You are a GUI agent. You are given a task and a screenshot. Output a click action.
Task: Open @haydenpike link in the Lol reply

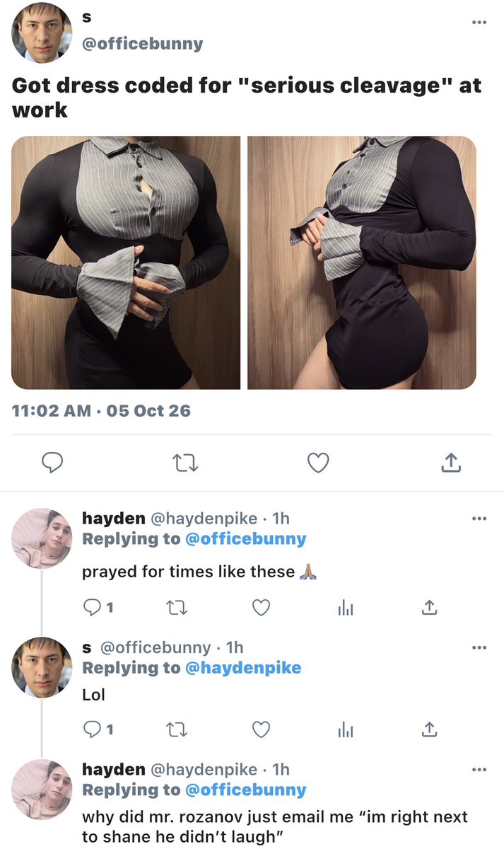coord(243,668)
